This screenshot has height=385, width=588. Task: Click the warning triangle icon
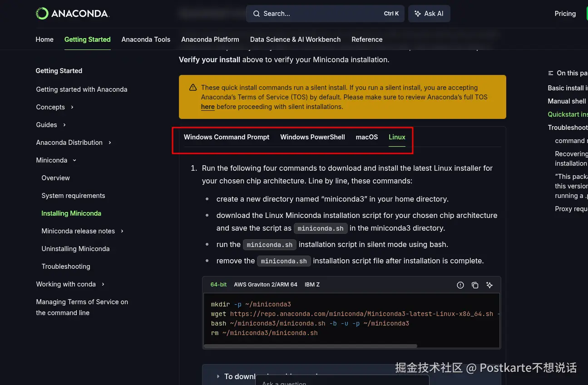[193, 88]
